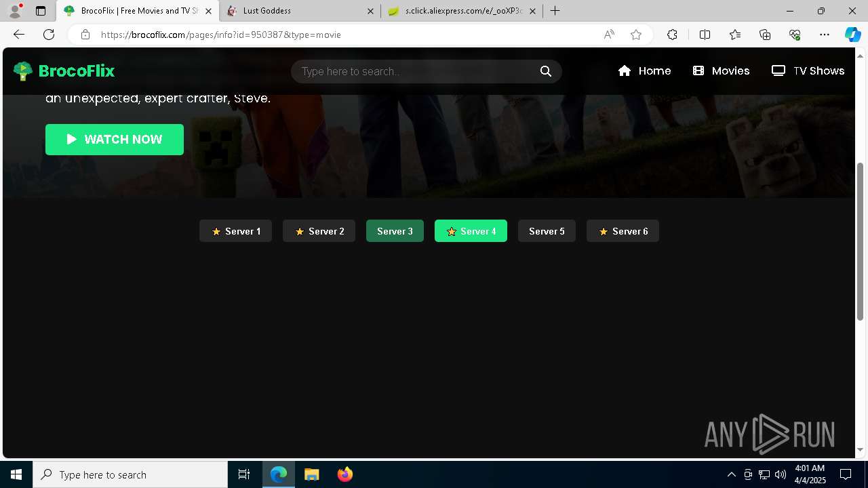Open Browser essentials

[795, 35]
